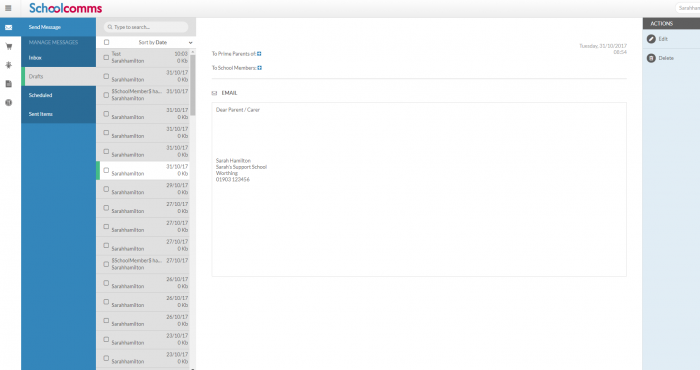Tick checkbox of $SchoolMember$ draft dated 27/10/17
Viewport: 700px width, 370px height.
pos(106,264)
